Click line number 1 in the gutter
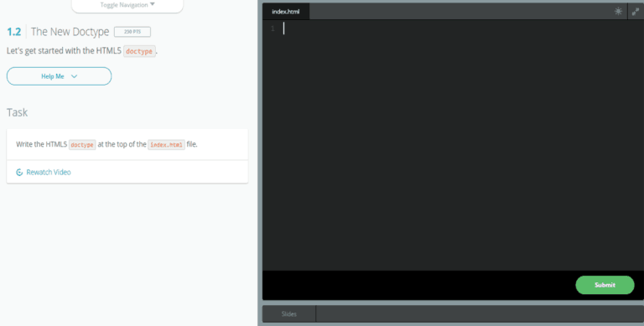The image size is (644, 326). (x=273, y=28)
